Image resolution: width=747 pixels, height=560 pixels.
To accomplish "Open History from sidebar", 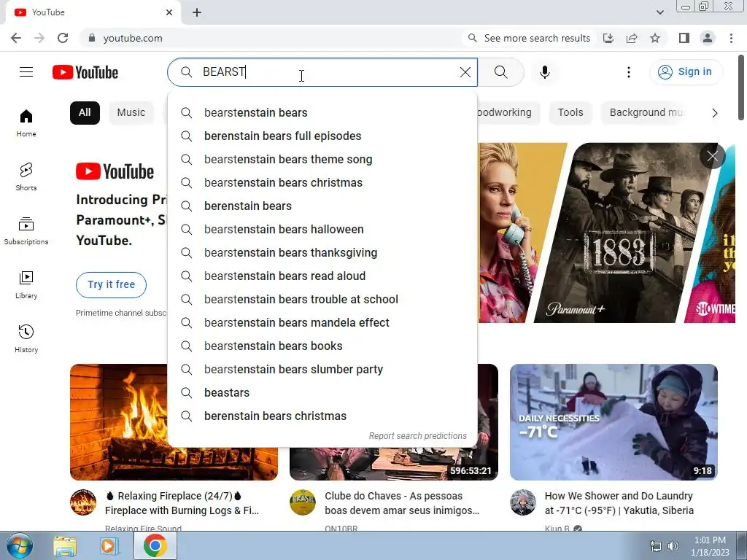I will click(x=26, y=338).
